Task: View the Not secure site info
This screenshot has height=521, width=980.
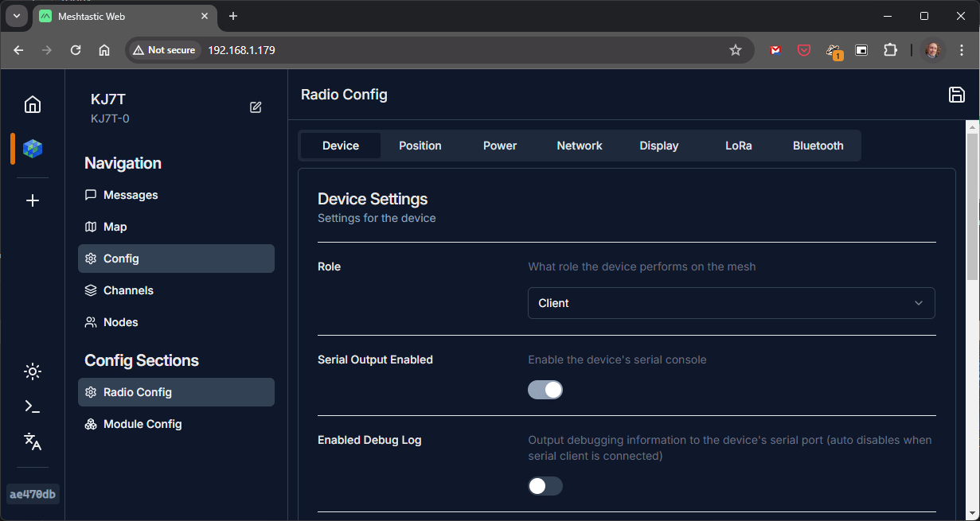Action: [x=164, y=50]
